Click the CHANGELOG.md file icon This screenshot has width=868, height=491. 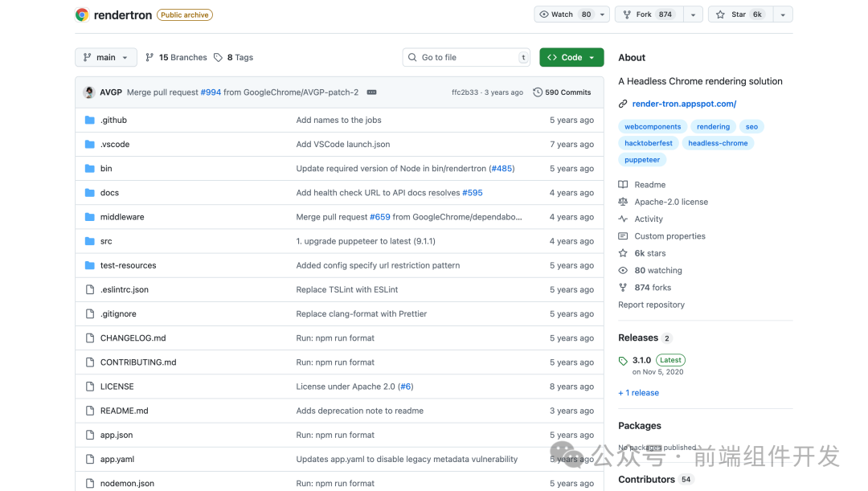pyautogui.click(x=90, y=338)
